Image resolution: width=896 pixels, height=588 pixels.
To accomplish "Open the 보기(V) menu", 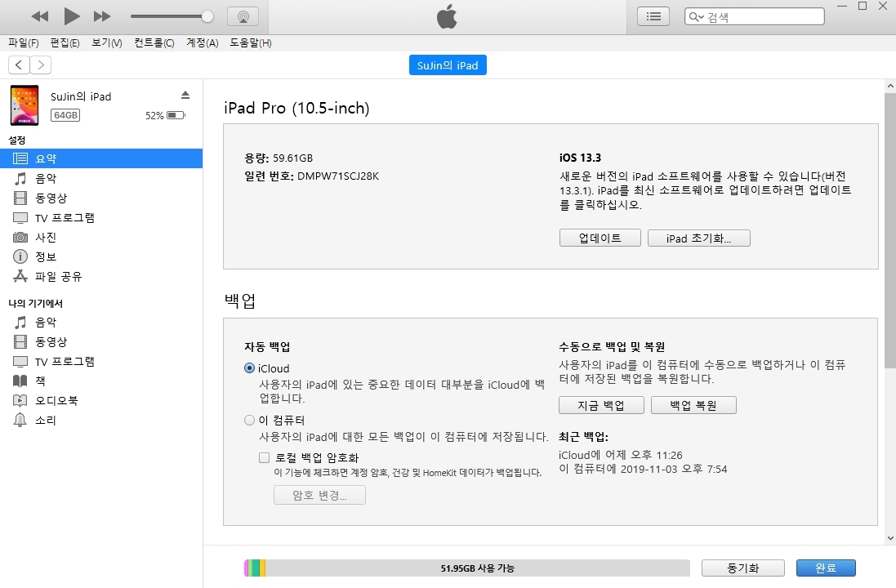I will pyautogui.click(x=107, y=42).
